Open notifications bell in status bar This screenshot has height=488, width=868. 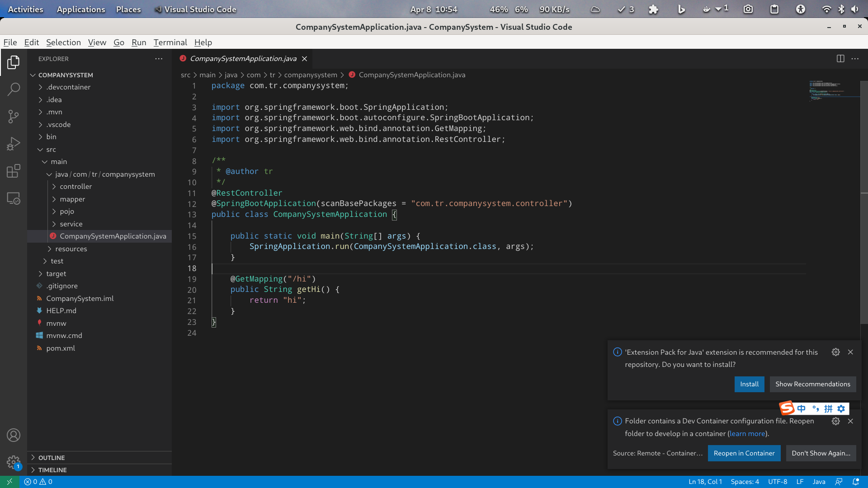click(855, 482)
